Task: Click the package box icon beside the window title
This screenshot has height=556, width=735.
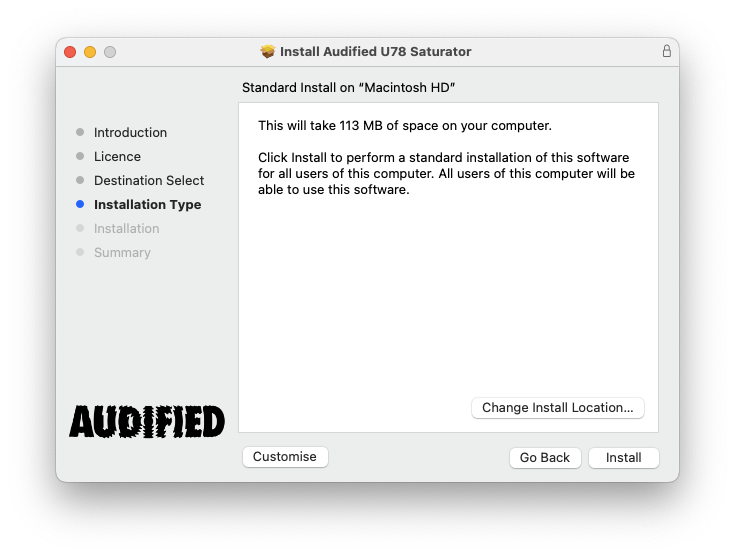Action: coord(267,51)
